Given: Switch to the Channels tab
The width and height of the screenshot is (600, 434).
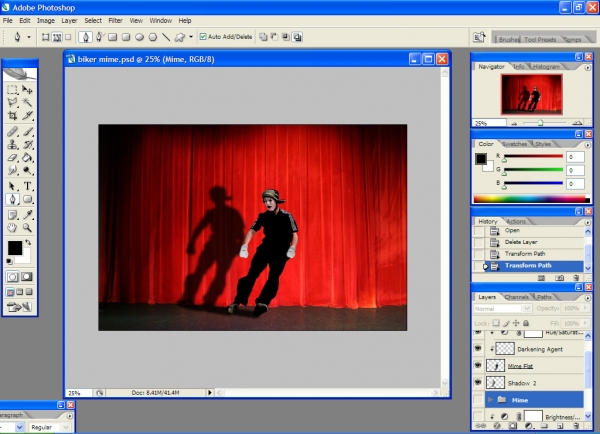Looking at the screenshot, I should (x=516, y=297).
